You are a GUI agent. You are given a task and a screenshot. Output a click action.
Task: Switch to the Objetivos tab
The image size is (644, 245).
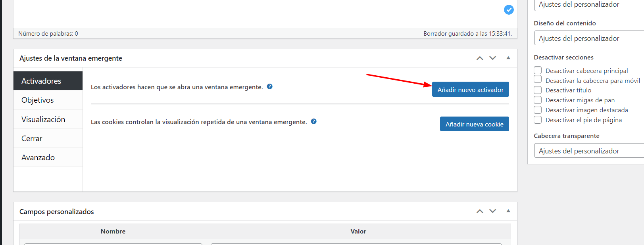click(x=48, y=100)
